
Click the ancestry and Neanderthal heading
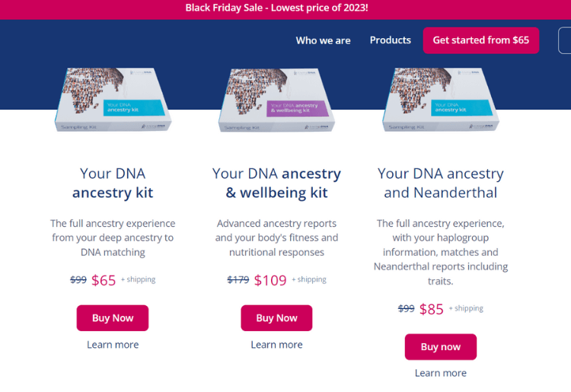440,183
